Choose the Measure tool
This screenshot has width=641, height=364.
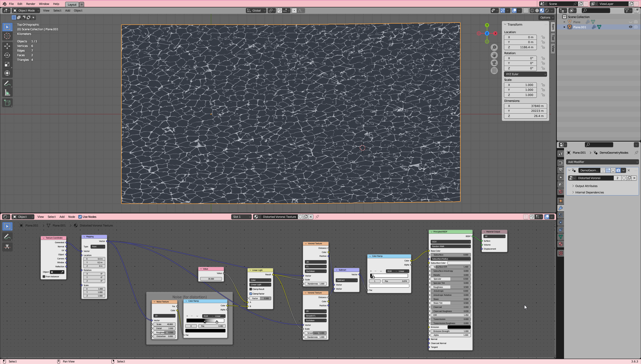pos(7,93)
